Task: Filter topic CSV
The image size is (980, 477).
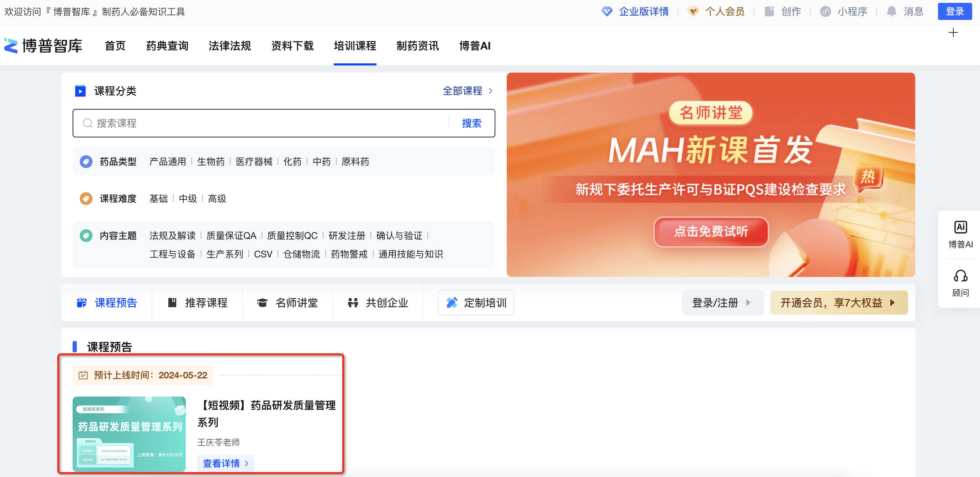Action: (263, 254)
